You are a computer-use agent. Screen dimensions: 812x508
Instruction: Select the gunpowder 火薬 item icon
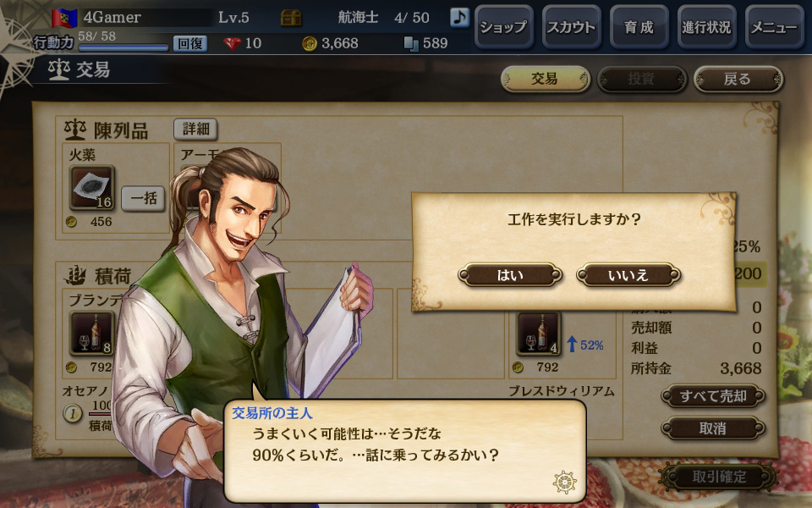tap(91, 188)
